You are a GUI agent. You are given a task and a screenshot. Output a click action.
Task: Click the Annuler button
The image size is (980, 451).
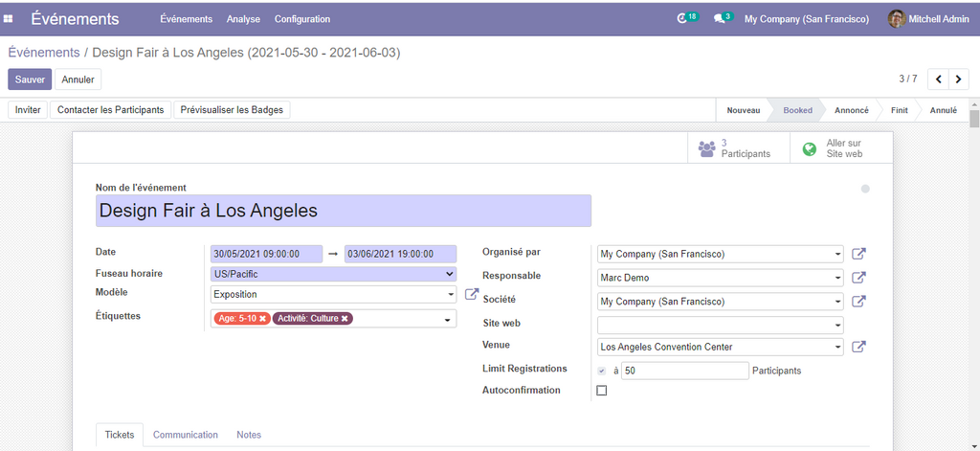pyautogui.click(x=78, y=79)
